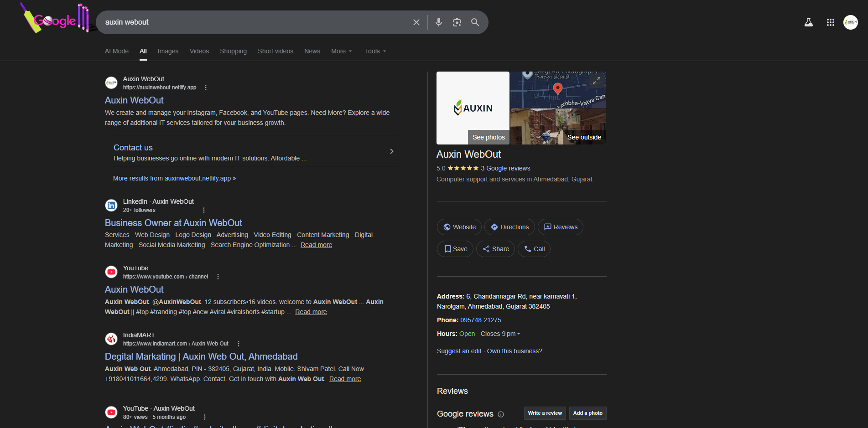Open the Contact us sitelink chevron

coord(391,151)
